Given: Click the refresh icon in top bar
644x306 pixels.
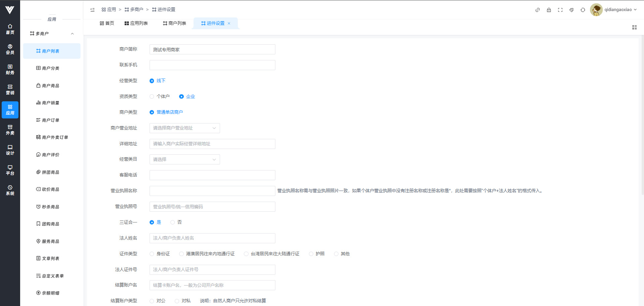Looking at the screenshot, I should [x=583, y=10].
